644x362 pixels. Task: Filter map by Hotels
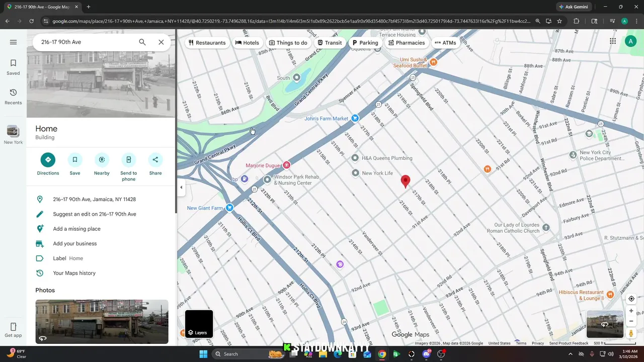tap(247, 43)
